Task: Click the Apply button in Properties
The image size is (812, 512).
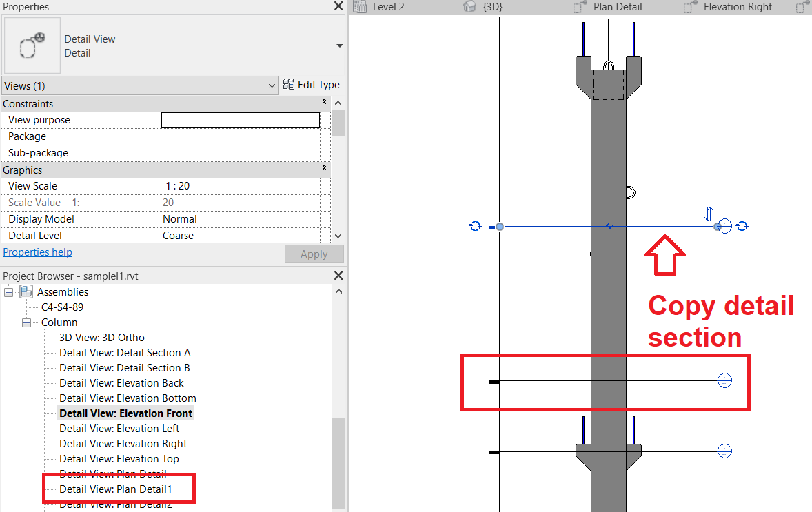Action: (314, 254)
